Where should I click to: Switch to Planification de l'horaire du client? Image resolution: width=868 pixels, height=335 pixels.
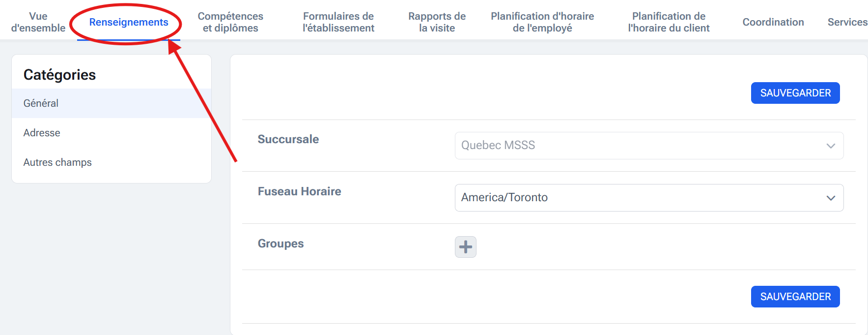pos(669,22)
